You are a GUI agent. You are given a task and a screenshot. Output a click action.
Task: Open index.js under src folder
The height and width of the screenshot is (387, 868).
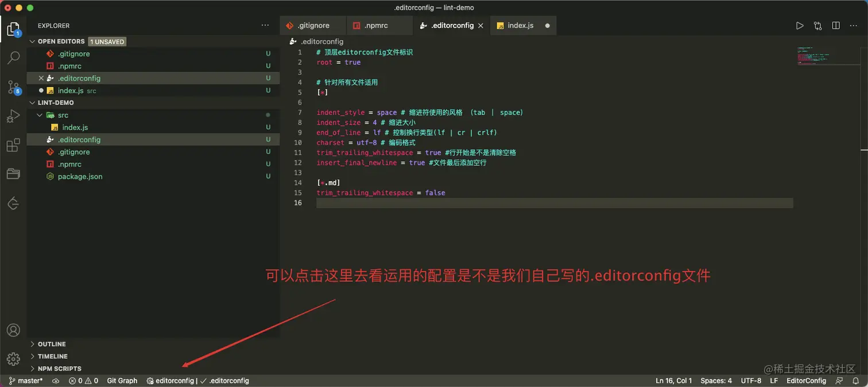click(x=153, y=127)
